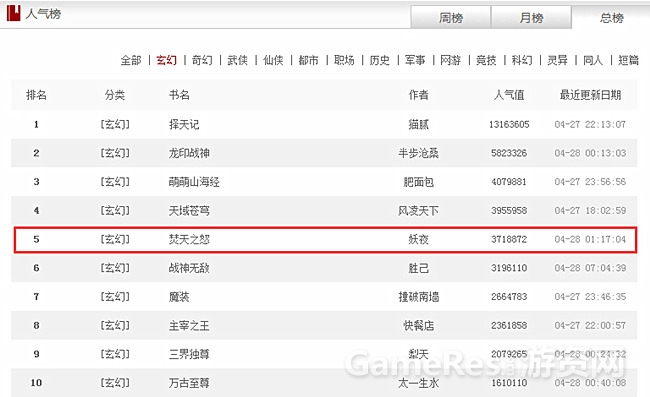This screenshot has width=650, height=397.
Task: Click the [玄幻] tag in 择天记 row
Action: click(x=115, y=124)
